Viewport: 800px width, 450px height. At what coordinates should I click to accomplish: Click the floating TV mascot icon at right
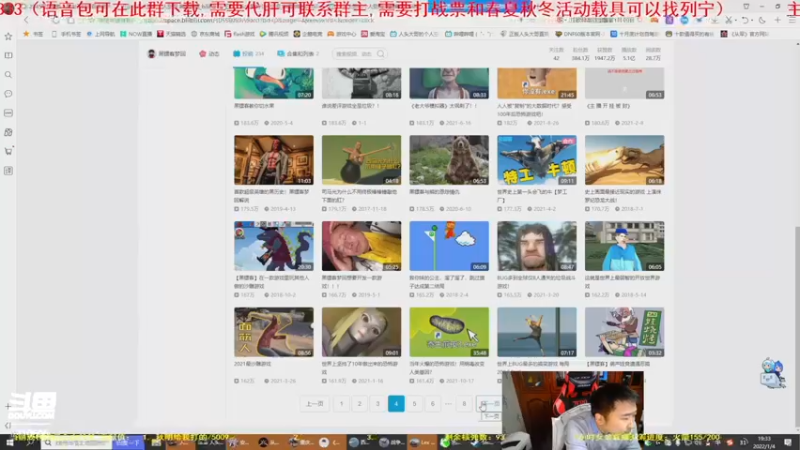coord(772,373)
